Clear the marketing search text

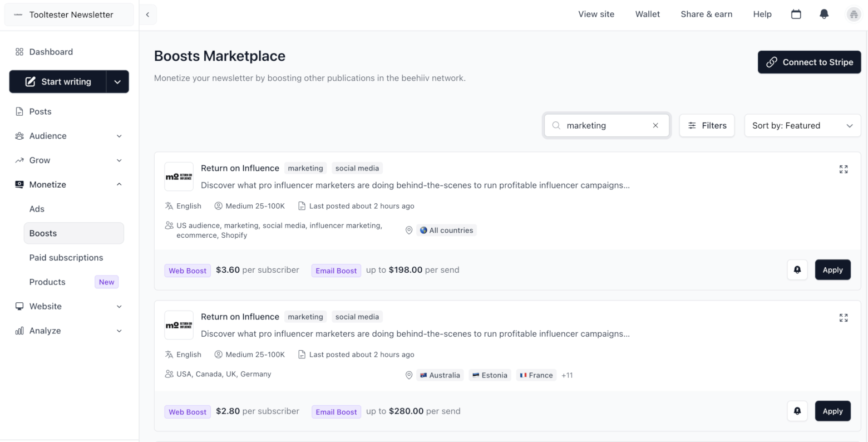pyautogui.click(x=655, y=126)
